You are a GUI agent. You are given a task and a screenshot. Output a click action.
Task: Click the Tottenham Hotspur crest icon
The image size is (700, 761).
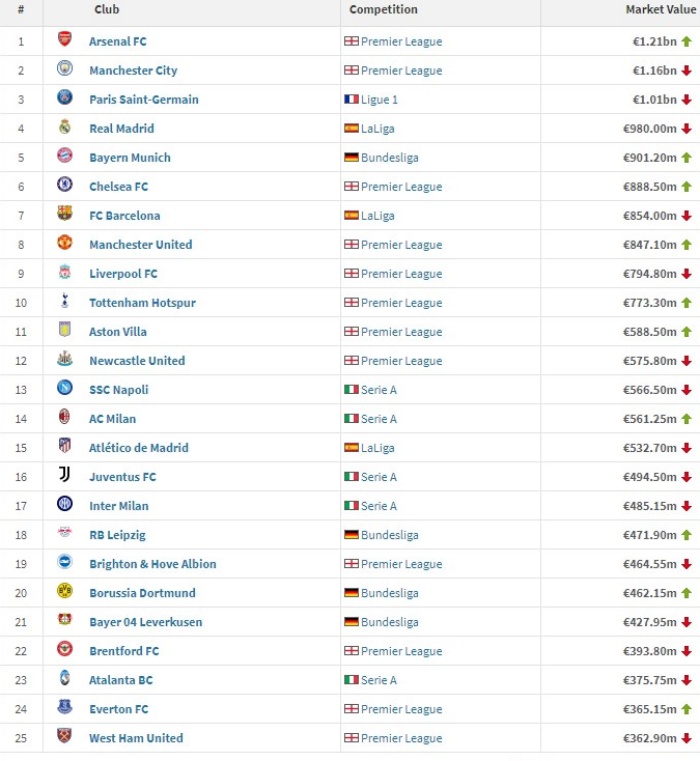coord(65,300)
